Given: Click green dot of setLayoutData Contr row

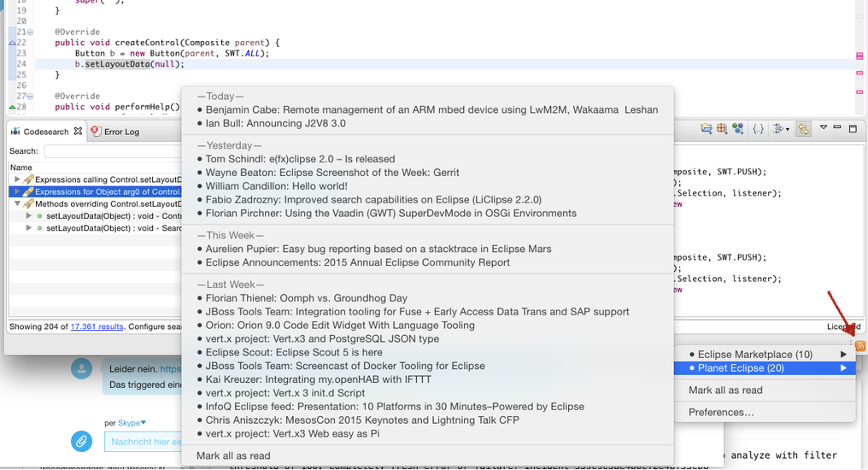Looking at the screenshot, I should (x=39, y=216).
